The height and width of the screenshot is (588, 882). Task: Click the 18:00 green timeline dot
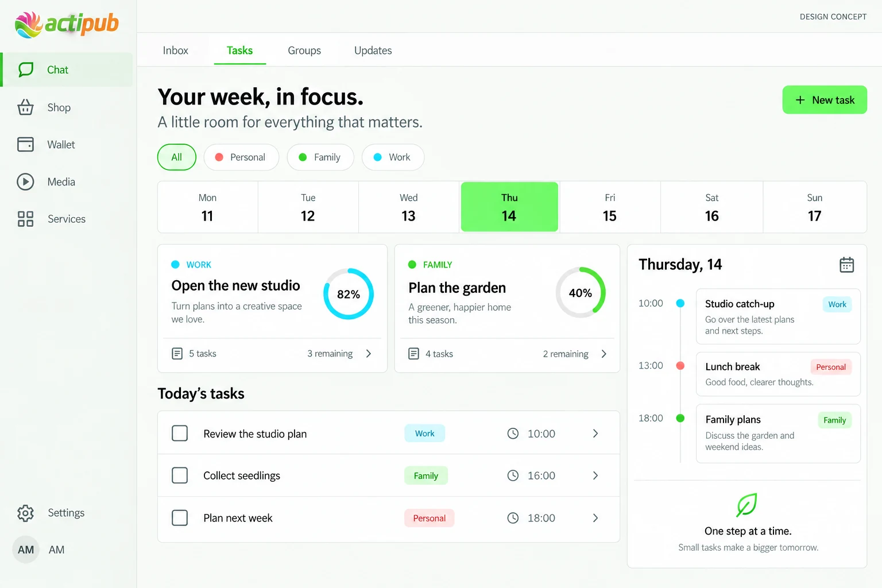click(x=680, y=418)
